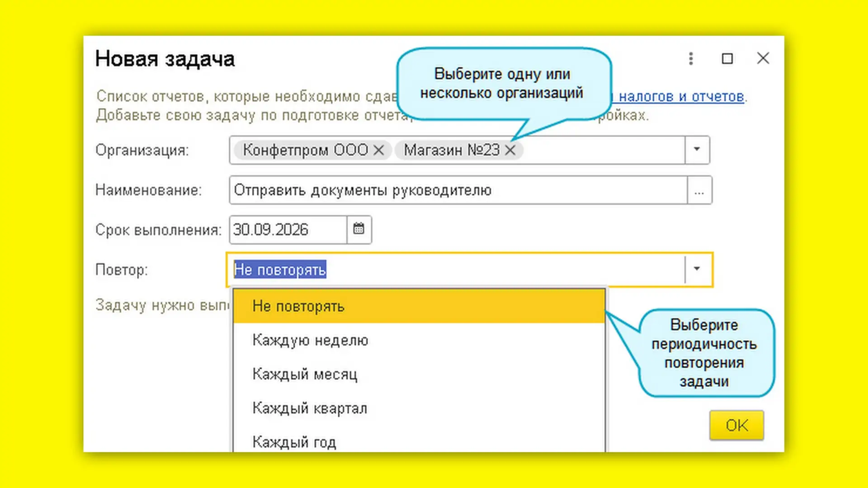Pick the Каждый месяц option
This screenshot has width=868, height=488.
[419, 374]
